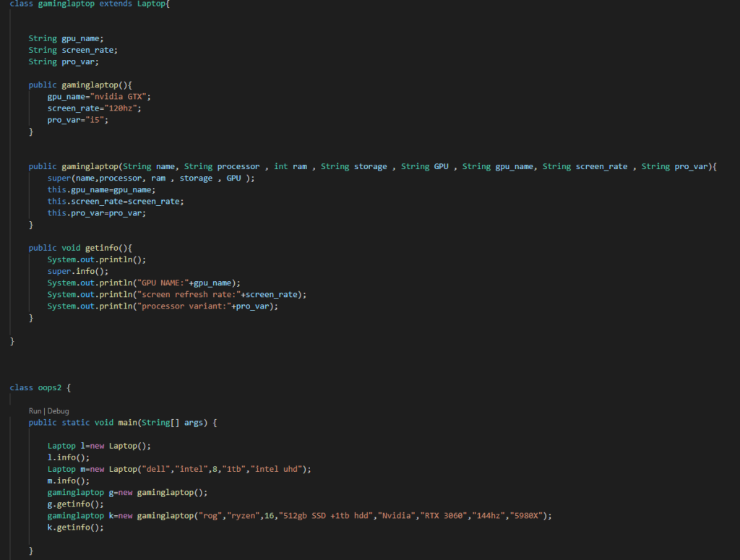
Task: Click the 'String GPU' constructor parameter
Action: 424,166
